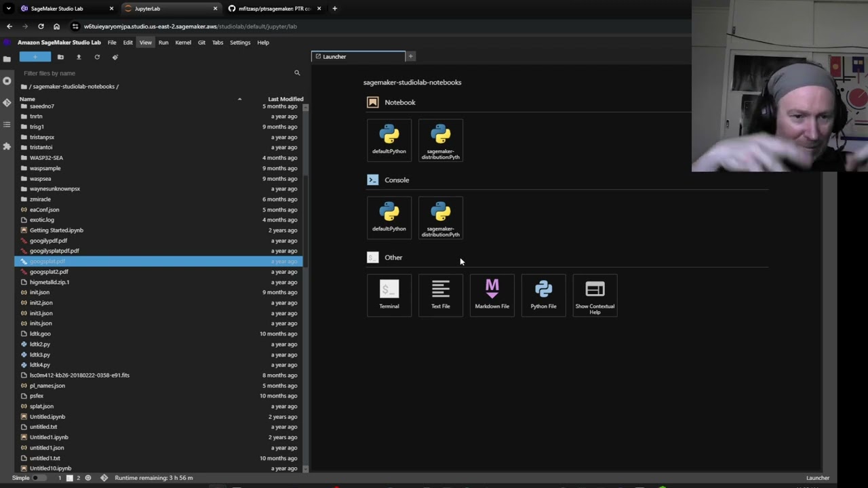868x488 pixels.
Task: Open the Running Terminals and Kernels panel
Action: click(x=7, y=81)
